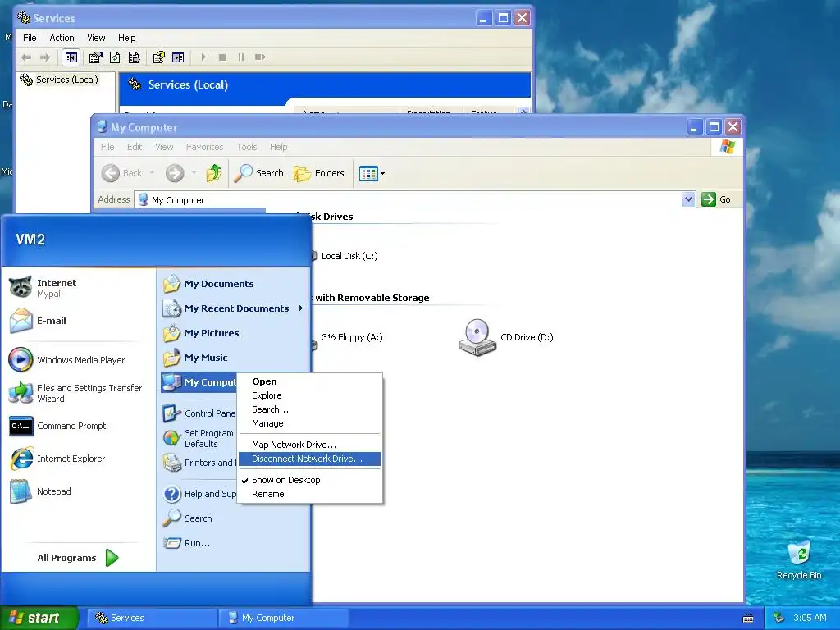Click Restart Service icon in Services toolbar
The image size is (840, 630).
click(260, 57)
